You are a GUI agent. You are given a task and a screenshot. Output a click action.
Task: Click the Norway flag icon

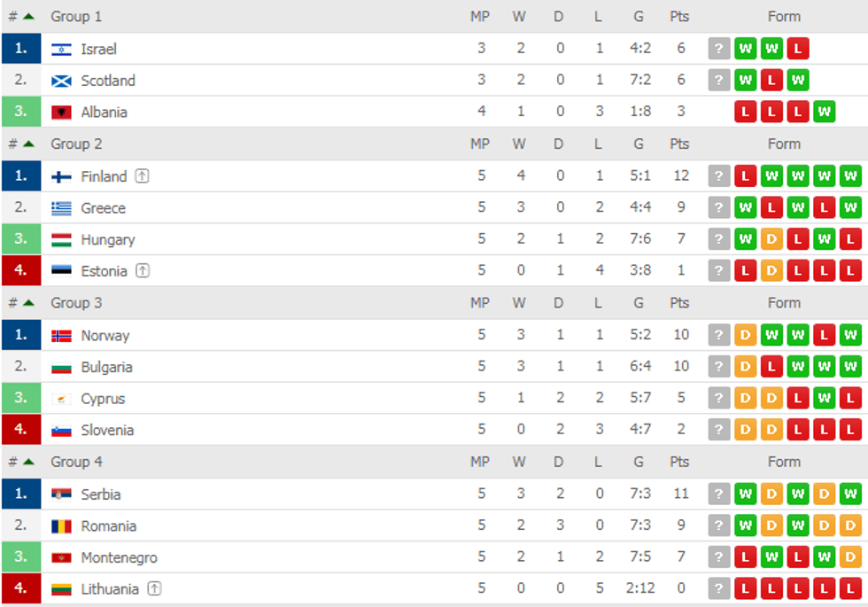61,336
